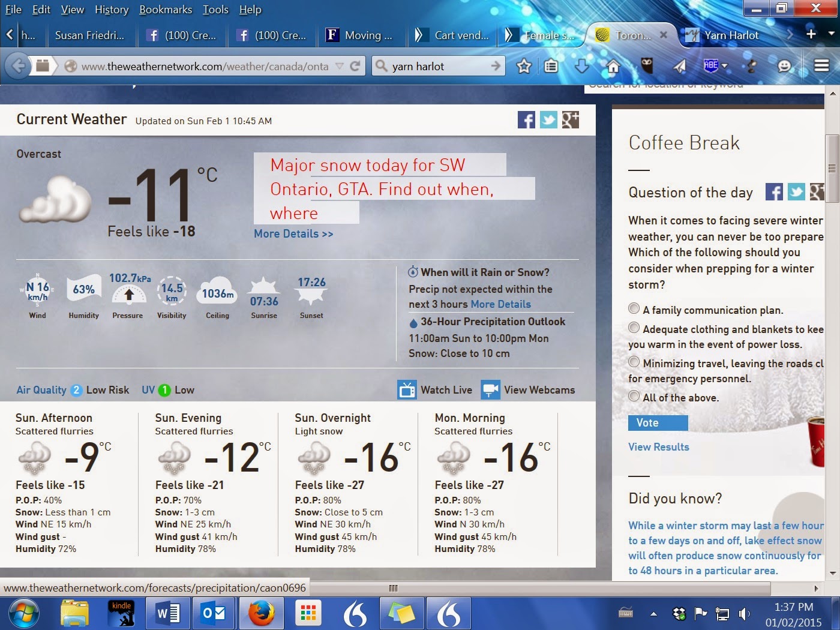Screen dimensions: 840x630
Task: Click the URL address bar
Action: tap(205, 66)
